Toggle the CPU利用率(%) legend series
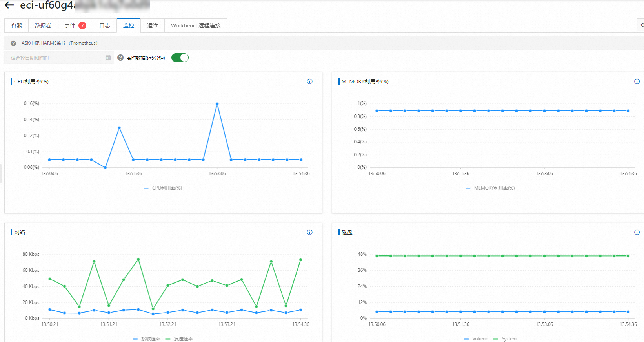Screen dimensions: 644x342 tap(163, 188)
